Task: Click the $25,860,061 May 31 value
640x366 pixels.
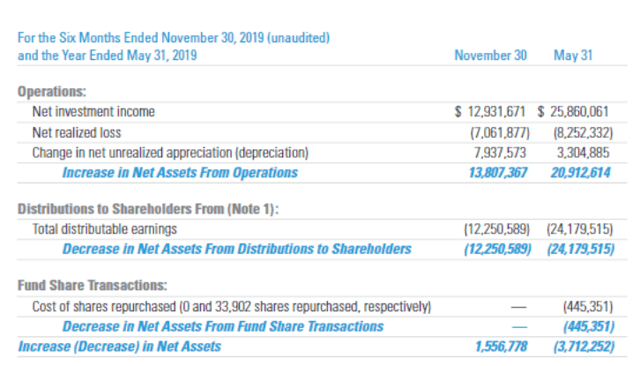Action: click(573, 111)
